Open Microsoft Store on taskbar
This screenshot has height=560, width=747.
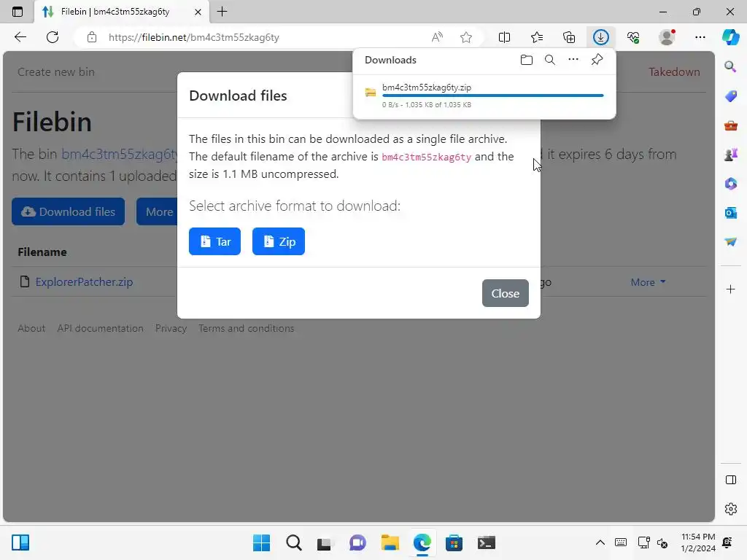point(454,542)
